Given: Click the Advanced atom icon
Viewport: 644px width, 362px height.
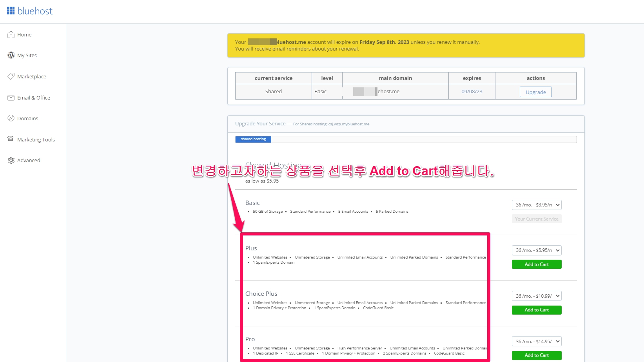Looking at the screenshot, I should click(x=11, y=160).
